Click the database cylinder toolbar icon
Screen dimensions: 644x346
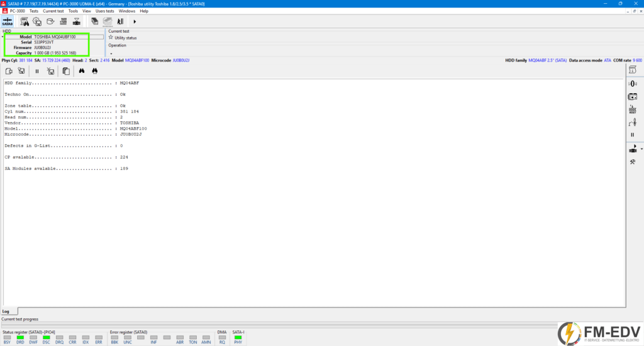[50, 21]
